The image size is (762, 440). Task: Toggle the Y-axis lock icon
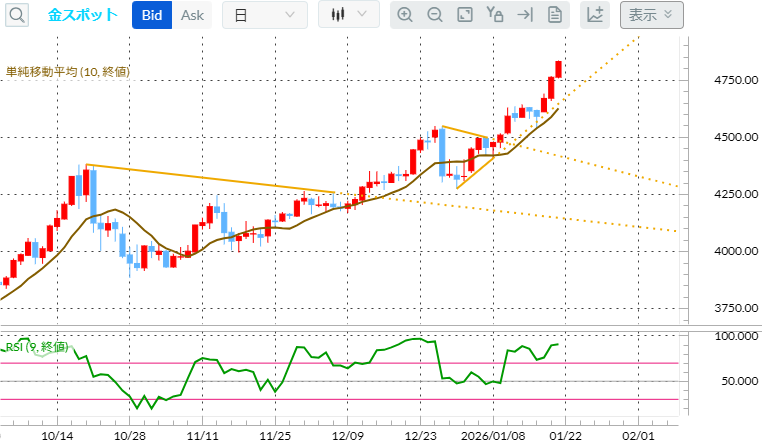495,15
